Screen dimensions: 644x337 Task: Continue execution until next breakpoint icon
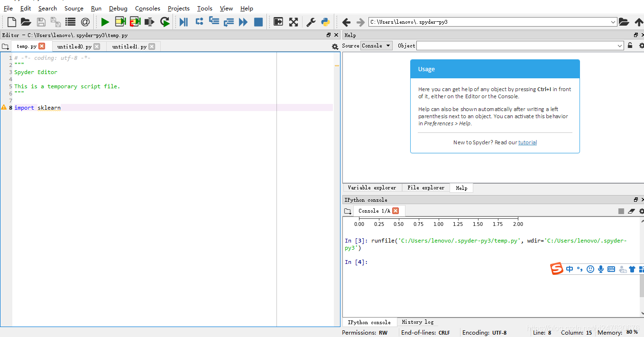pos(243,22)
